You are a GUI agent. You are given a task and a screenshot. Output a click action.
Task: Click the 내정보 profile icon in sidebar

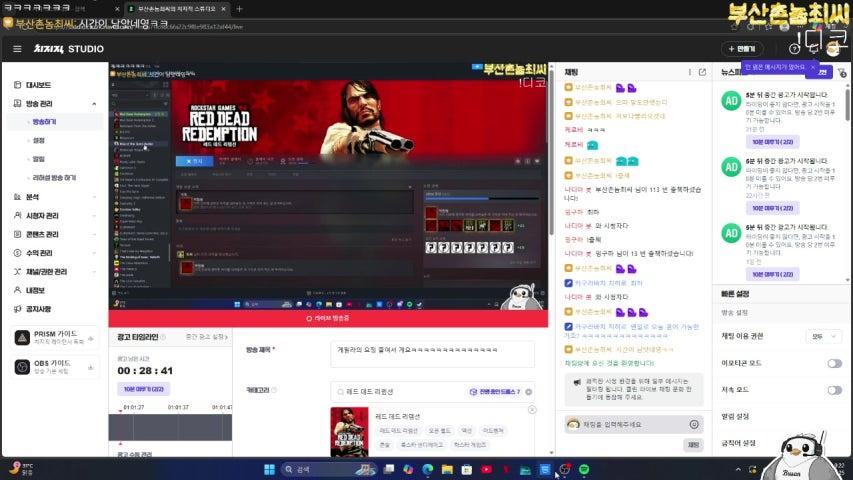[x=17, y=290]
